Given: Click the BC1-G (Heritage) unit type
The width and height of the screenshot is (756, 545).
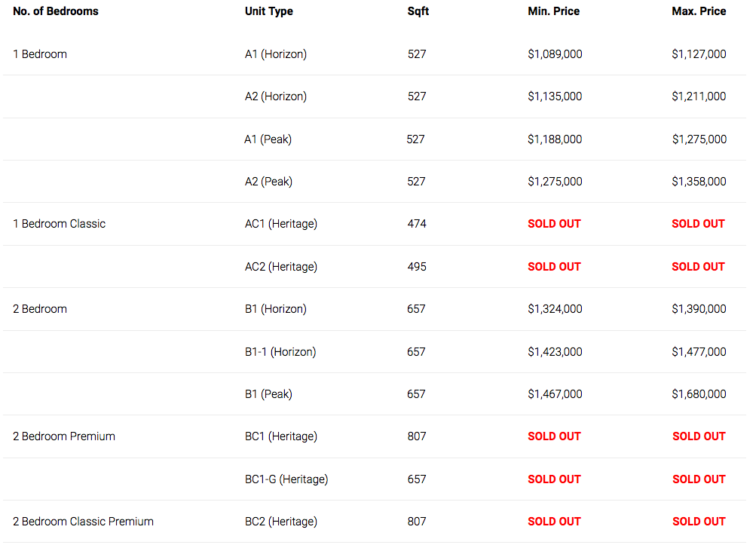Looking at the screenshot, I should tap(286, 479).
